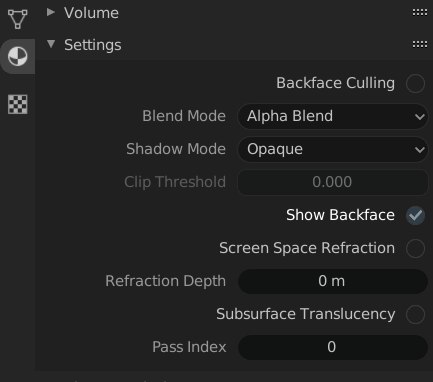The height and width of the screenshot is (382, 433).
Task: Open the Blend Mode dropdown
Action: pyautogui.click(x=333, y=116)
